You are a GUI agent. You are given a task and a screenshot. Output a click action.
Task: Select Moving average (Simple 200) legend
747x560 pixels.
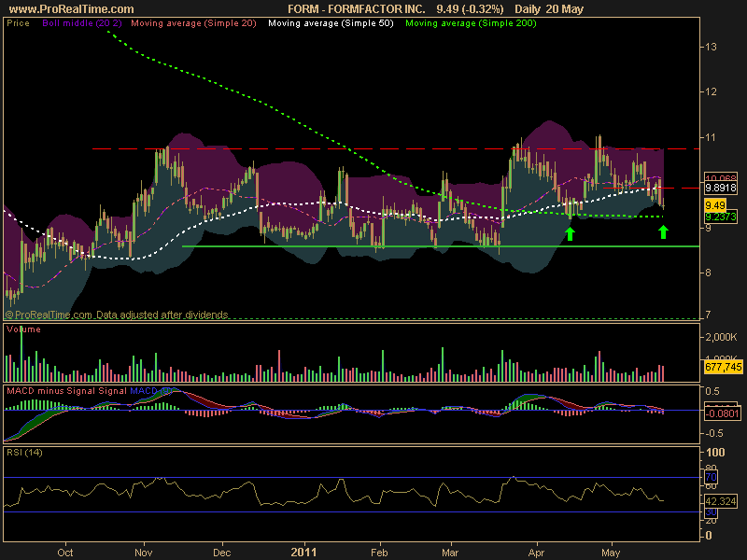point(471,23)
